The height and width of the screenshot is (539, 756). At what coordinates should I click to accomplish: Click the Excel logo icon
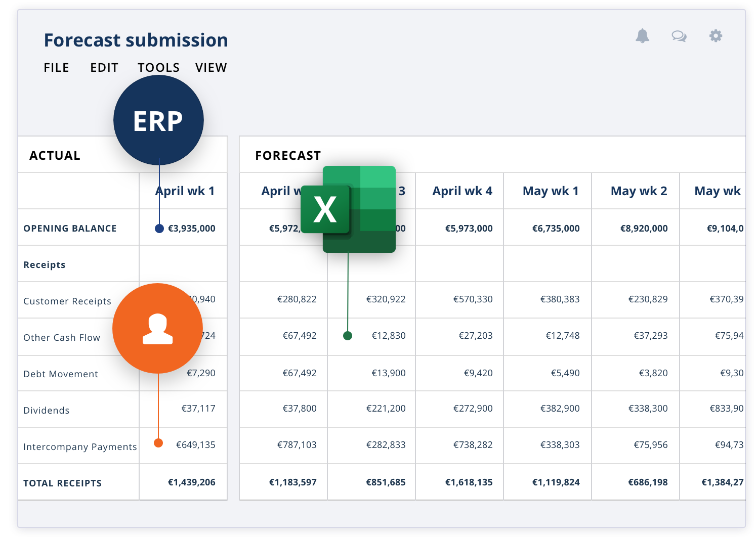pyautogui.click(x=348, y=209)
